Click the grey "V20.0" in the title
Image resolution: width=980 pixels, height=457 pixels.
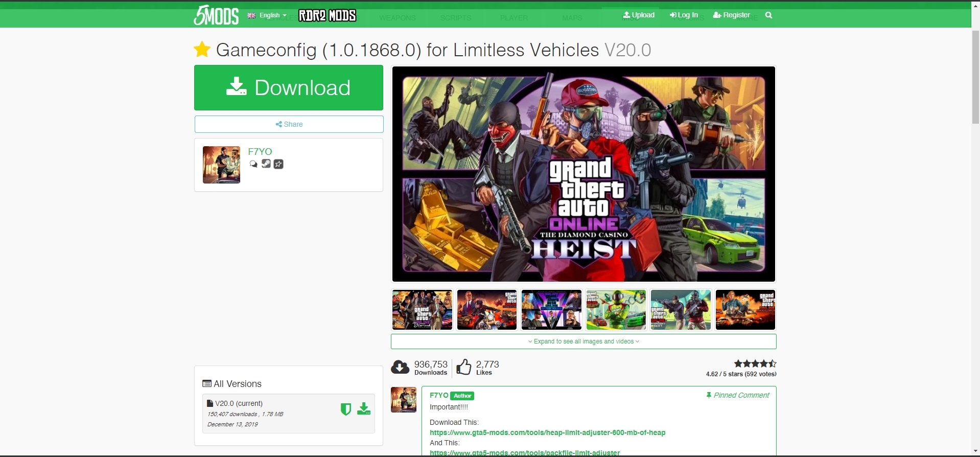point(628,50)
